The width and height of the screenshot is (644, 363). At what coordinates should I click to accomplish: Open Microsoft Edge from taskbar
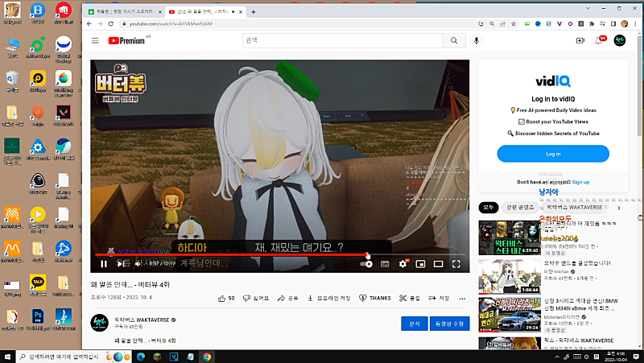(x=140, y=357)
